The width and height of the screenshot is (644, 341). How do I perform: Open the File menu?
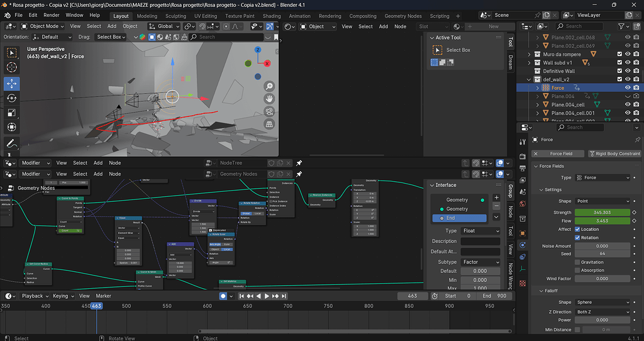pyautogui.click(x=18, y=15)
